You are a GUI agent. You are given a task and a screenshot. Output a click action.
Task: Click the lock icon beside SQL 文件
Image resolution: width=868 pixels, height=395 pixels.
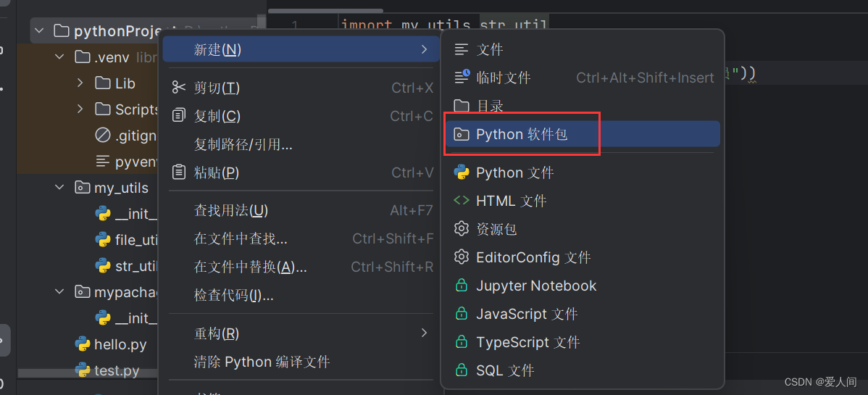(461, 370)
